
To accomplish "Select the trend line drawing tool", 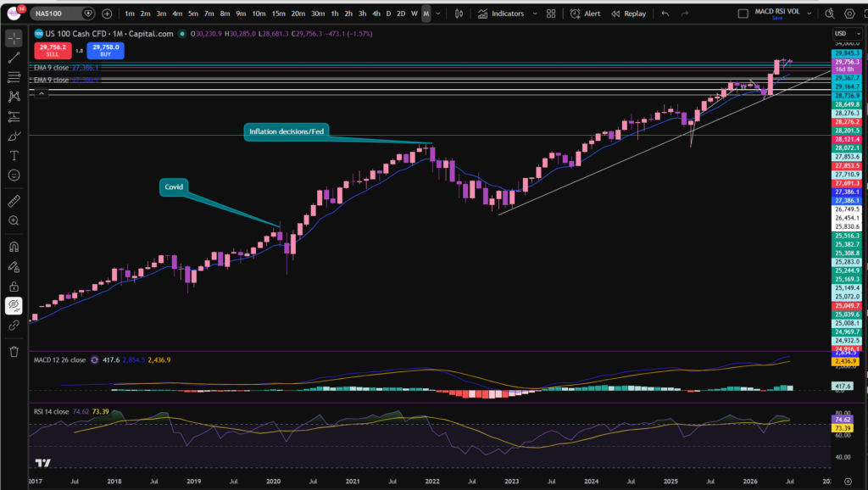I will [14, 58].
